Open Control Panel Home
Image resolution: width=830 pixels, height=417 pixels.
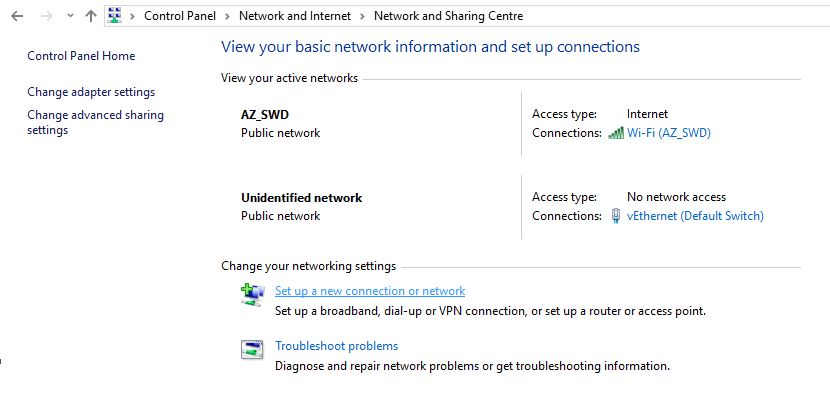coord(81,56)
